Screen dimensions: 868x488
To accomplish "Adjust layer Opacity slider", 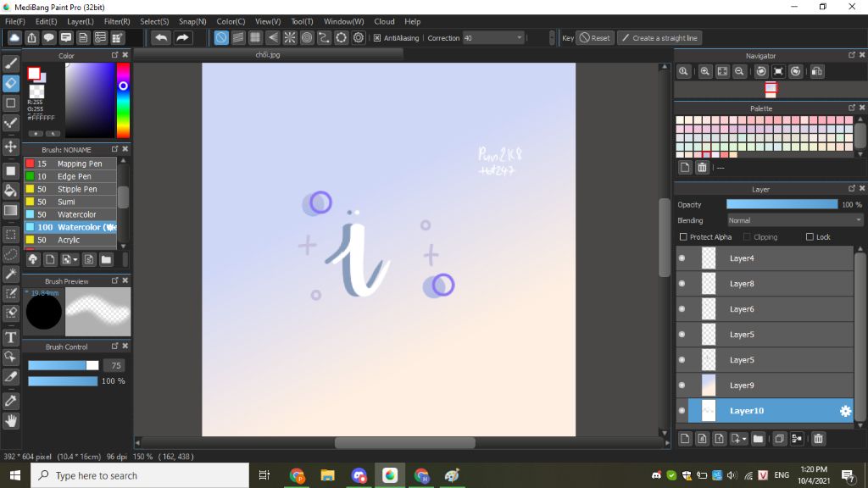I will pyautogui.click(x=782, y=204).
